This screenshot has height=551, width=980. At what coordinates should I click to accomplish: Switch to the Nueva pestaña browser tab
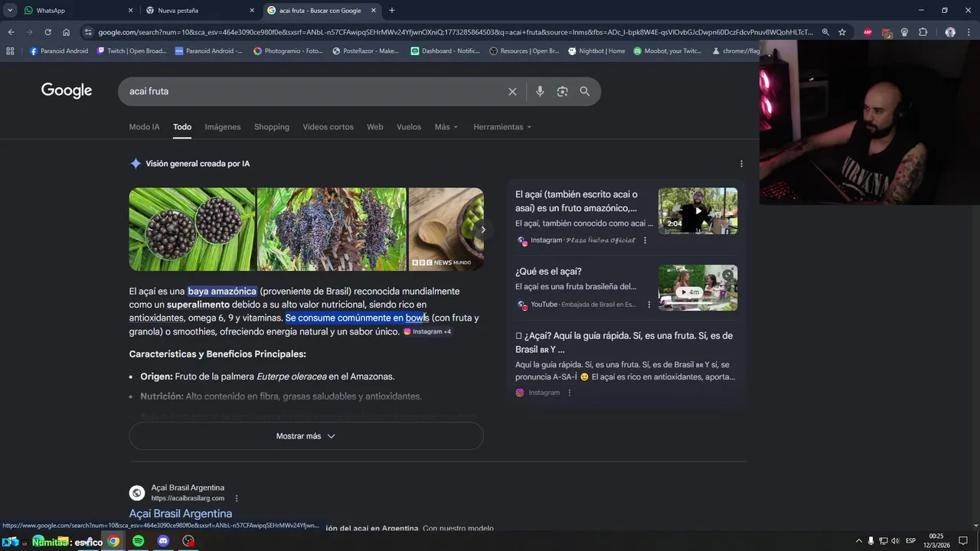pyautogui.click(x=201, y=11)
